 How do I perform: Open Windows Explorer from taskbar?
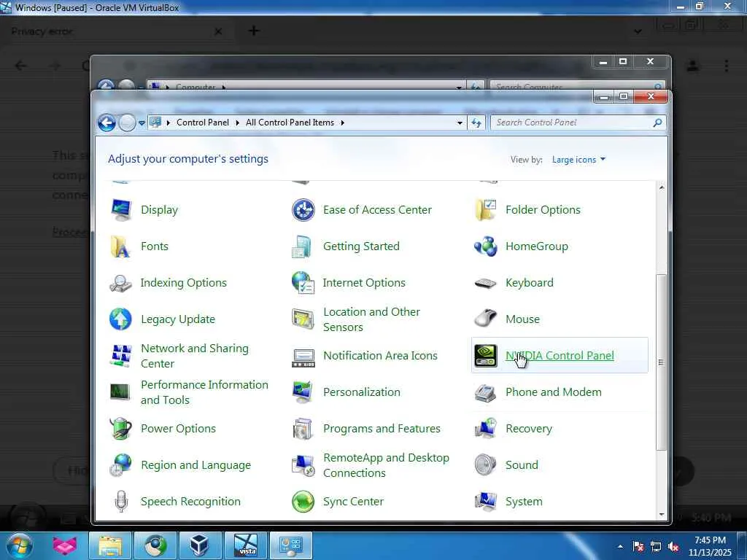pos(110,545)
